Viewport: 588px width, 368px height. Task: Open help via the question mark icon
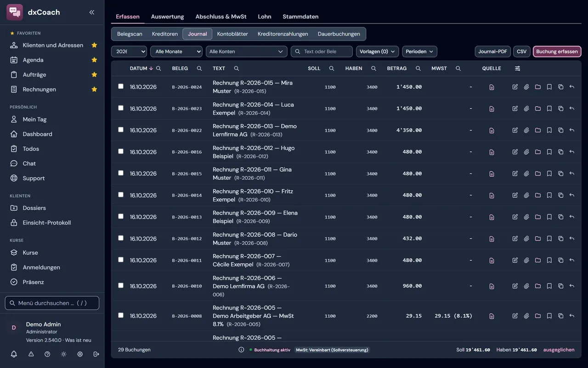click(x=47, y=354)
